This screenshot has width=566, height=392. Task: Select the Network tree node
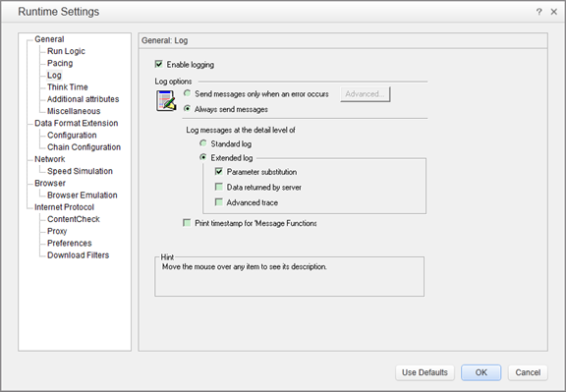(50, 159)
